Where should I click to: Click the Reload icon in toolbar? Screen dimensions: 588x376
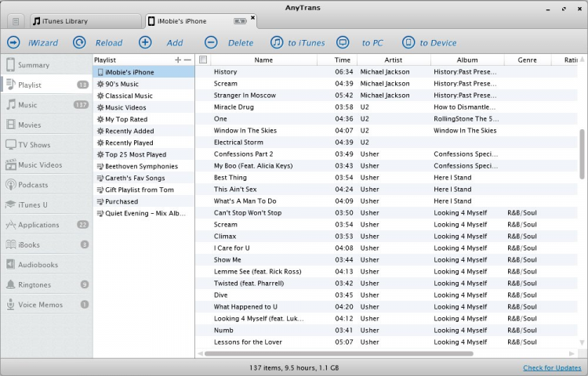click(79, 43)
